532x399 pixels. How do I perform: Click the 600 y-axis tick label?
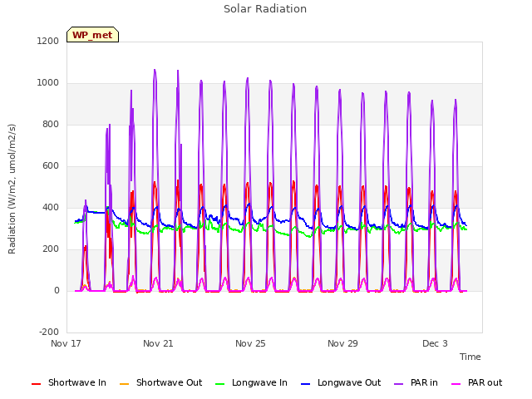[51, 166]
